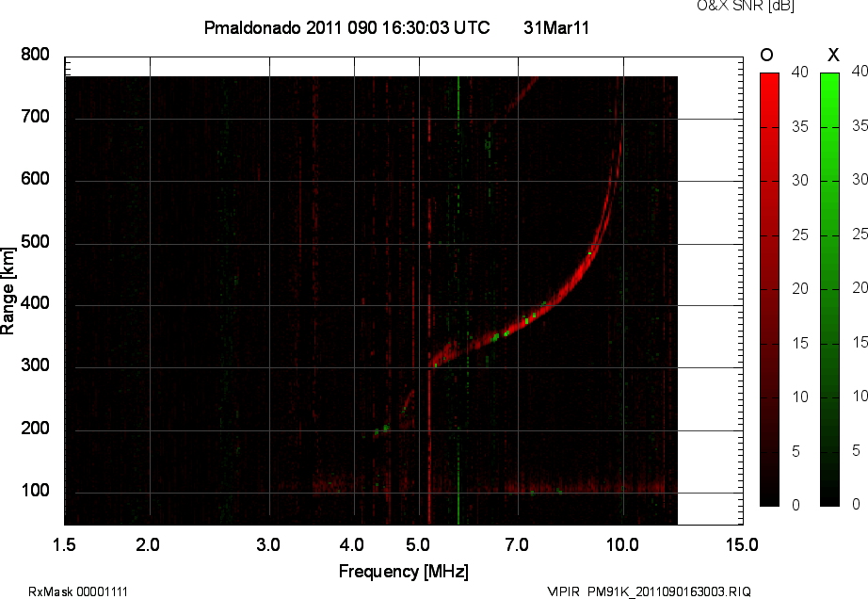Image resolution: width=868 pixels, height=599 pixels.
Task: Click the 100 range tick label
Action: point(35,491)
